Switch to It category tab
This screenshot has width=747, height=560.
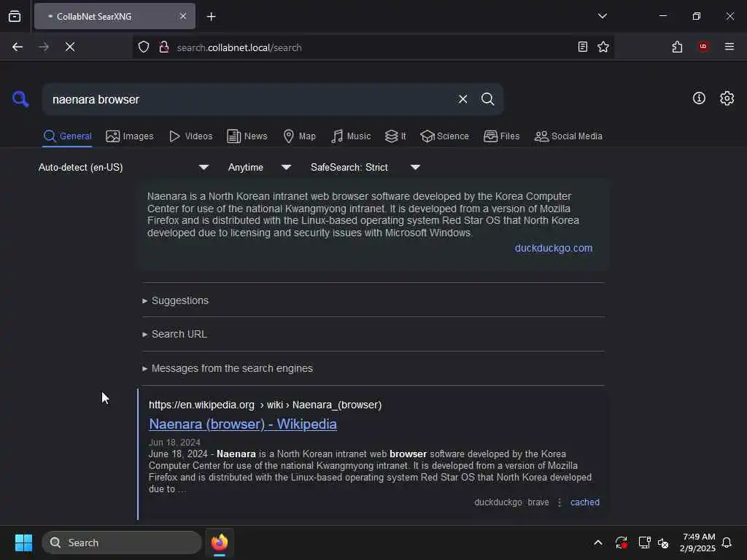tap(395, 136)
